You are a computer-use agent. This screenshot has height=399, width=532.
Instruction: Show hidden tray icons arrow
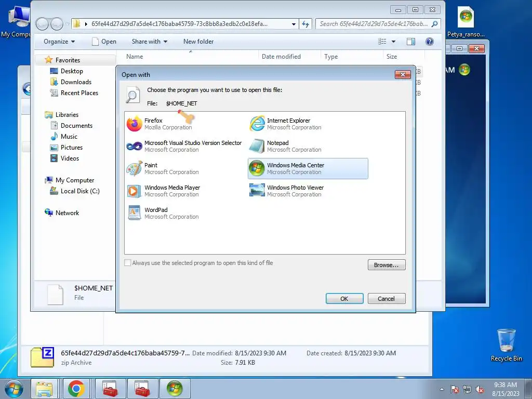point(442,389)
